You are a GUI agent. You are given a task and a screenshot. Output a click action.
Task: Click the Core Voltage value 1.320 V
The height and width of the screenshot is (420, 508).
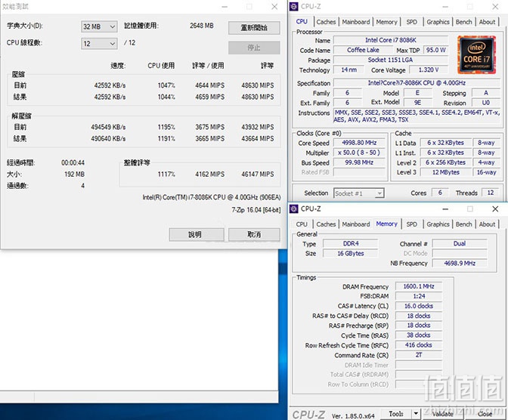[429, 70]
